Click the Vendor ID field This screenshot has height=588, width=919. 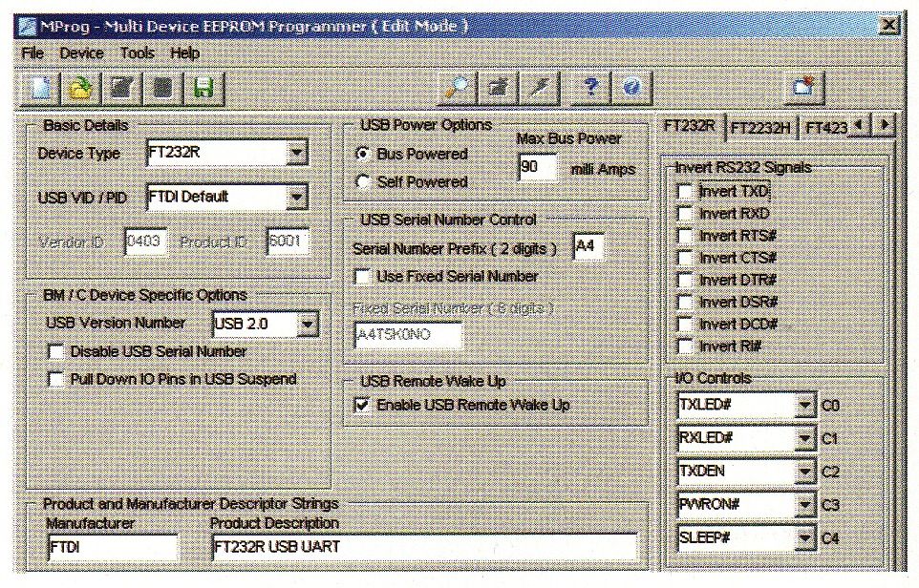coord(145,241)
